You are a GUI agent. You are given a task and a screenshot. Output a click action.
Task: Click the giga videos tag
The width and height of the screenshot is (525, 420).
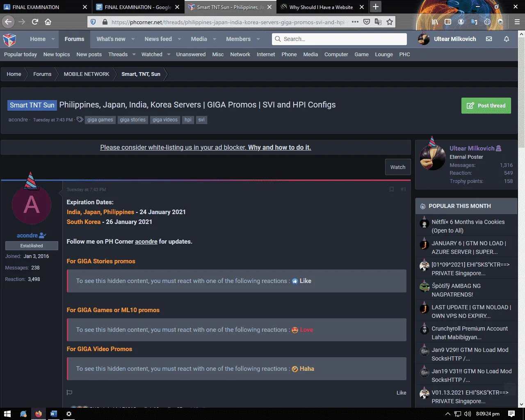(165, 120)
